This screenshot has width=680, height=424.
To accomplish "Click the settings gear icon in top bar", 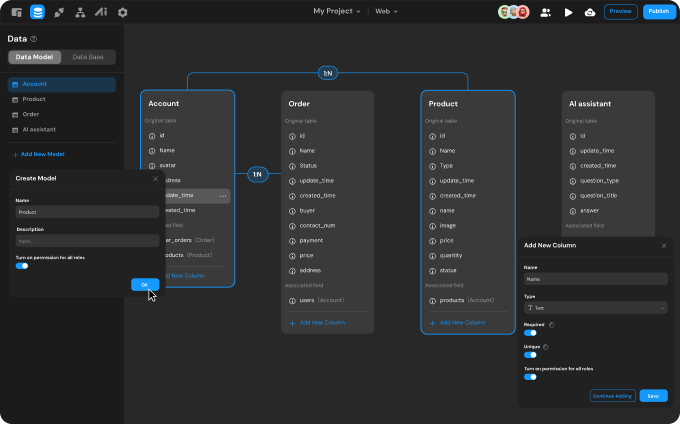I will click(123, 12).
